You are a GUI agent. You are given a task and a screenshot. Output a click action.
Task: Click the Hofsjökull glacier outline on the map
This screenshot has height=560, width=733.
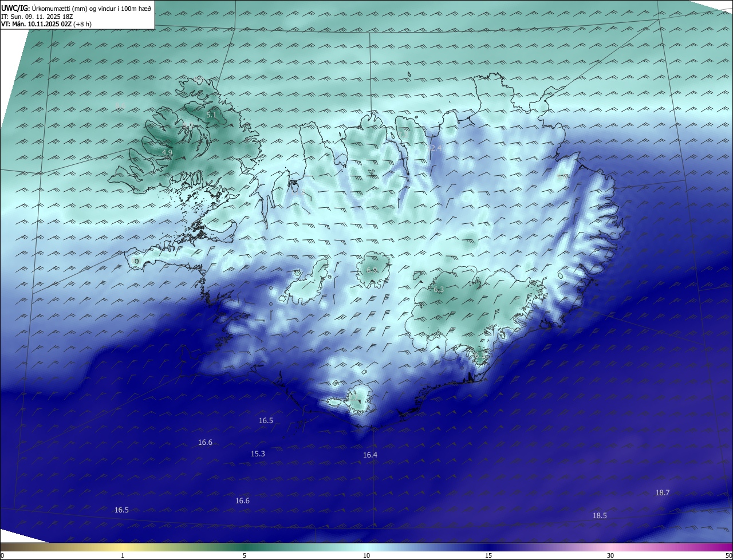[x=373, y=269]
